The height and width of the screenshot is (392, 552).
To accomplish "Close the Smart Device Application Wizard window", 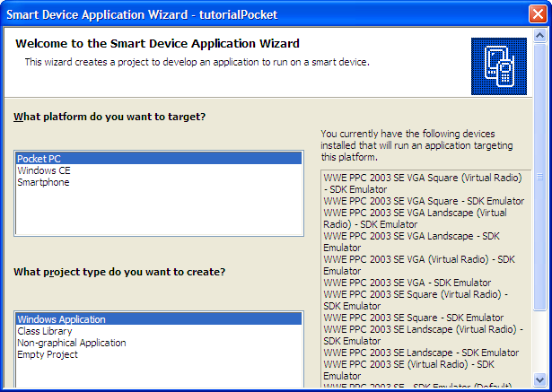I will [537, 14].
